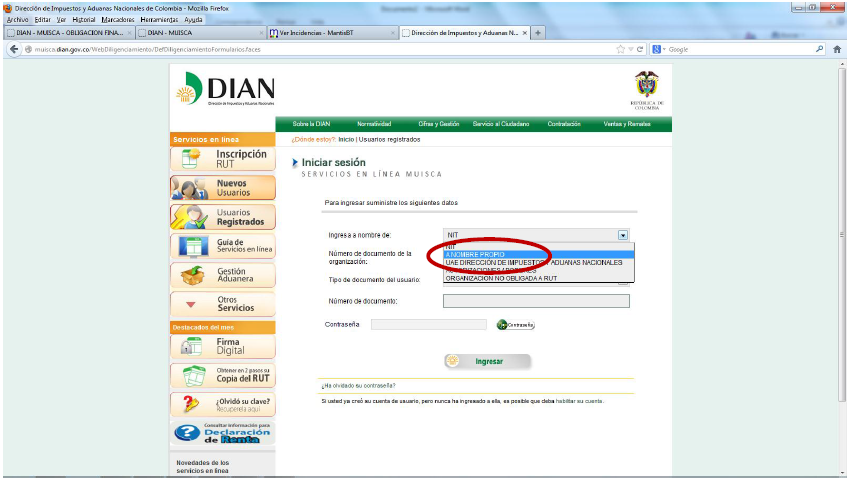Screen dimensions: 850x481
Task: Open Normatividad menu
Action: 374,124
